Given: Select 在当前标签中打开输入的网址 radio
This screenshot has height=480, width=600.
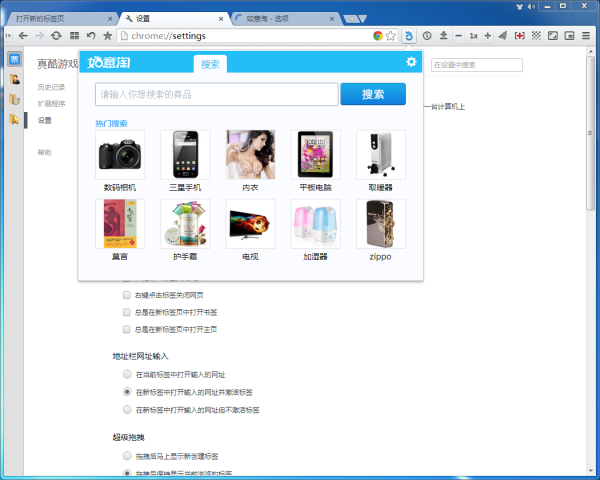Looking at the screenshot, I should tap(127, 374).
